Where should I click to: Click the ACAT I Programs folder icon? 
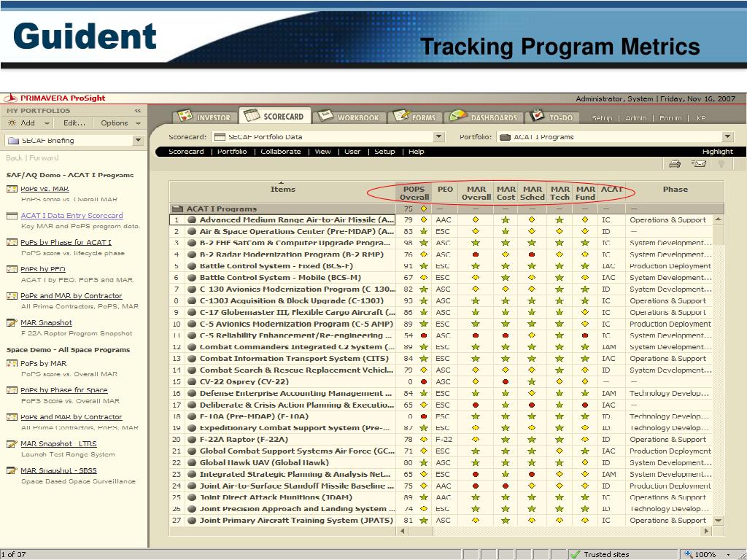[x=178, y=209]
